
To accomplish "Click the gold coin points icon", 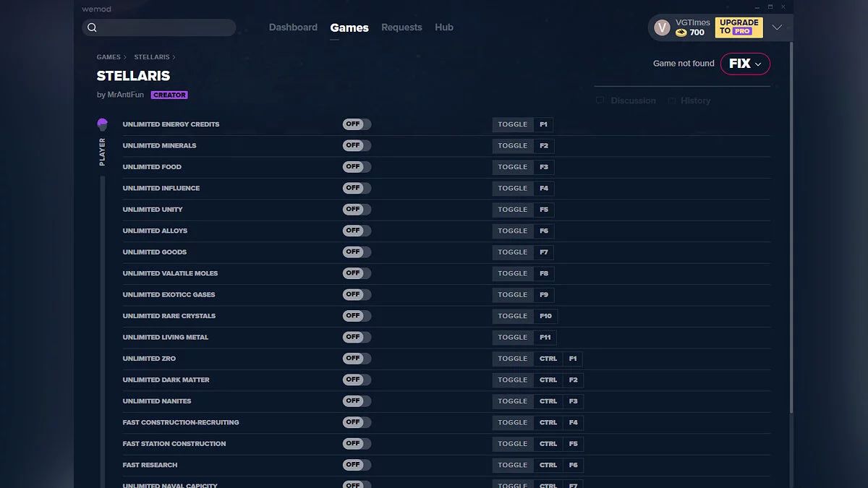I will 681,33.
